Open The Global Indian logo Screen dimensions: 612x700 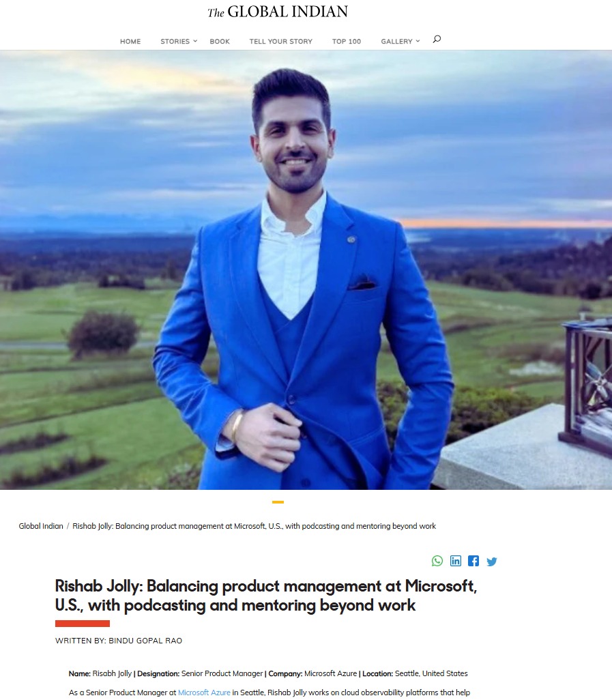[x=278, y=12]
